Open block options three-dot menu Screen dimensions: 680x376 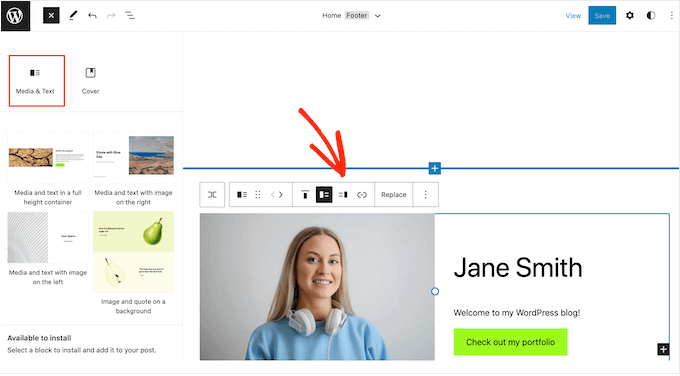click(425, 195)
